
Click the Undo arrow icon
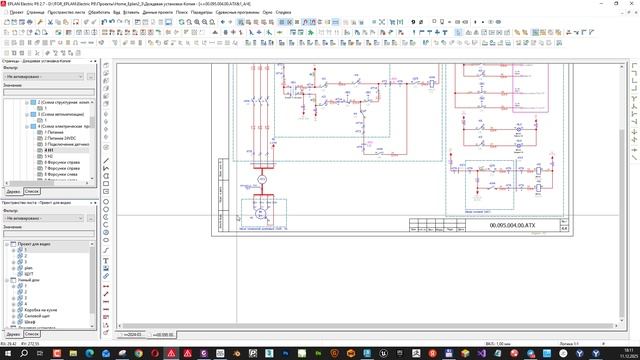[104, 22]
